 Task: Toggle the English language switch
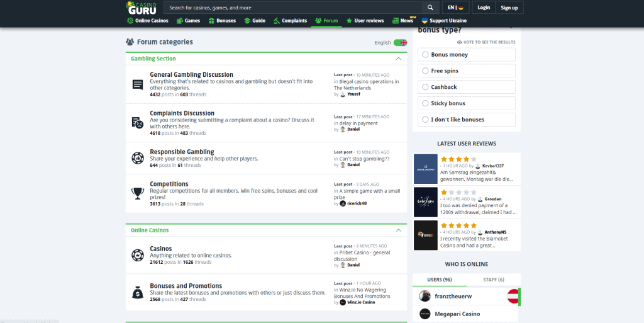tap(400, 43)
